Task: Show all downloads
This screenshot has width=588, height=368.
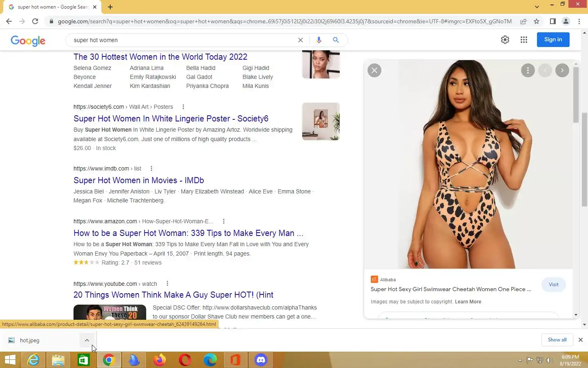Action: point(557,340)
